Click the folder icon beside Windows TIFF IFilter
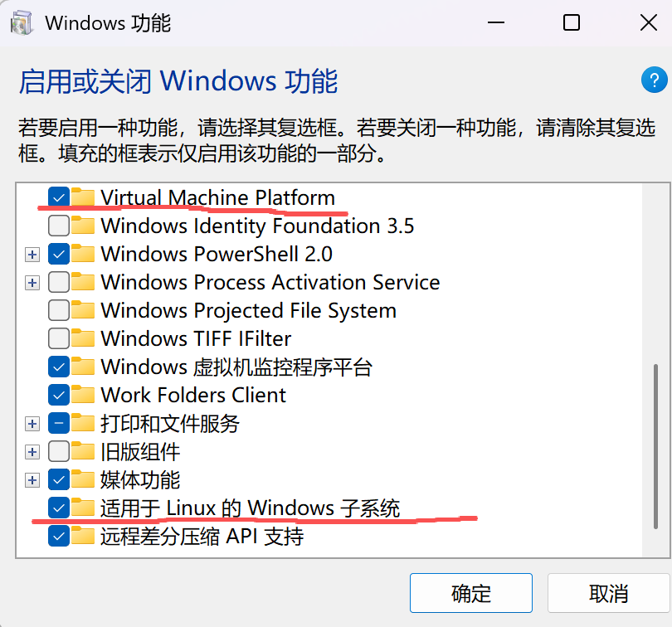The width and height of the screenshot is (672, 627). coord(83,338)
